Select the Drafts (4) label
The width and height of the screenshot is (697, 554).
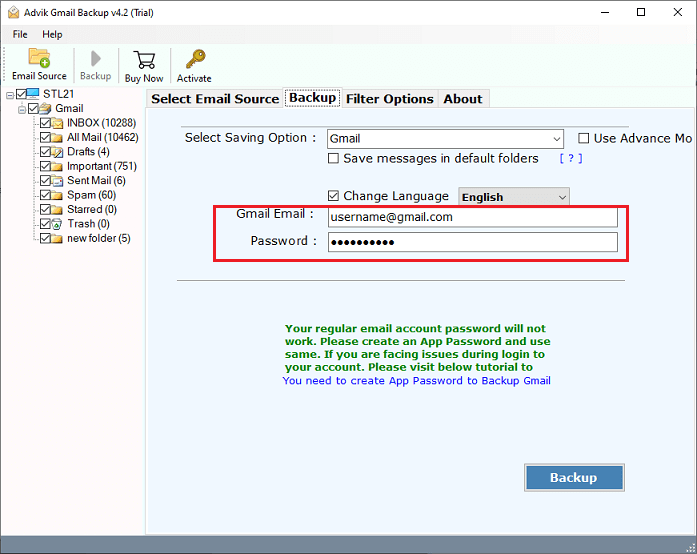tap(88, 152)
